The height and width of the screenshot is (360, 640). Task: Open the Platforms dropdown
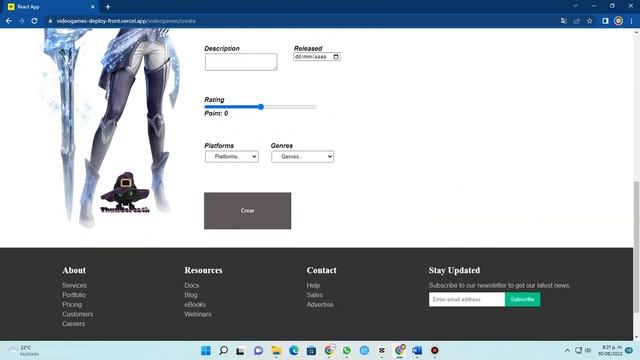tap(231, 157)
